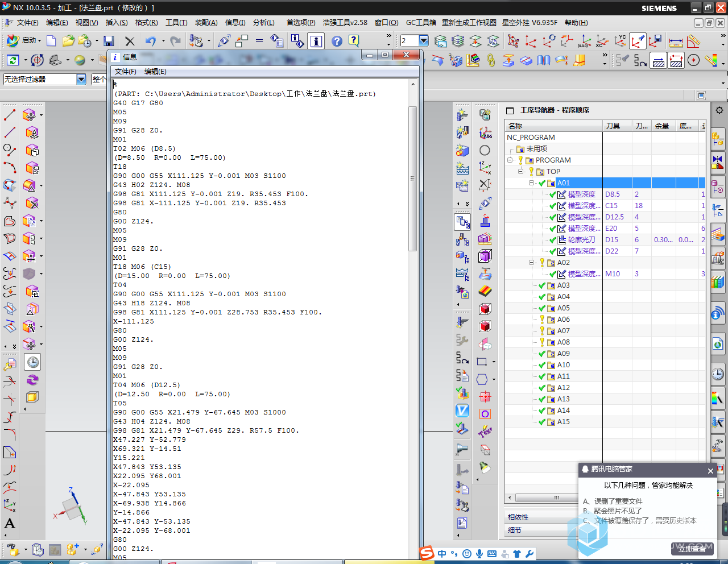This screenshot has width=728, height=564.
Task: Click the Redo arrow icon
Action: pos(175,41)
